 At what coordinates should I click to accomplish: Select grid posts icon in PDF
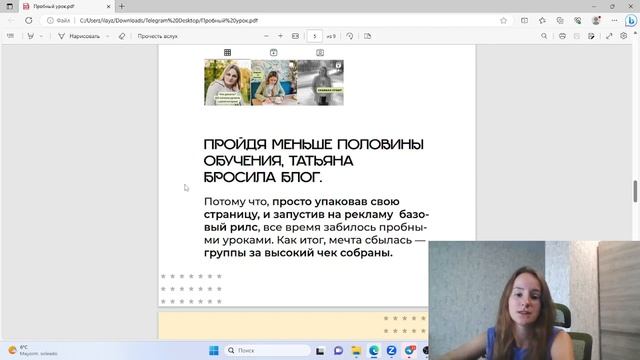(x=227, y=52)
